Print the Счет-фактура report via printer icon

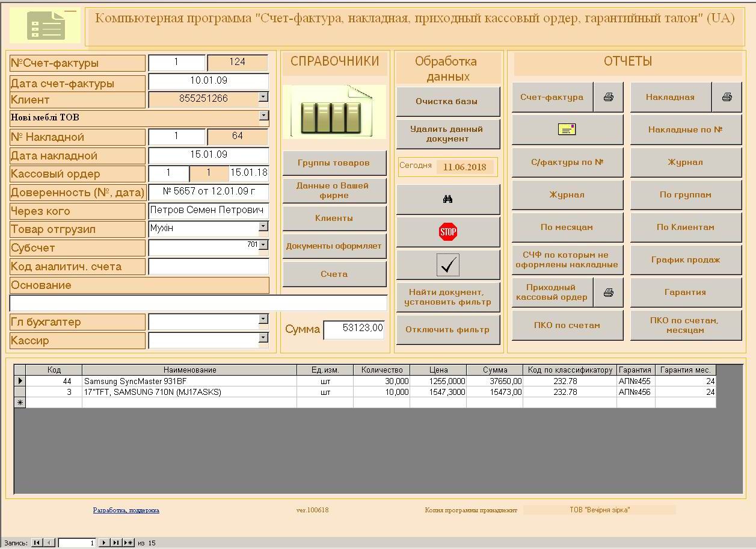(609, 97)
